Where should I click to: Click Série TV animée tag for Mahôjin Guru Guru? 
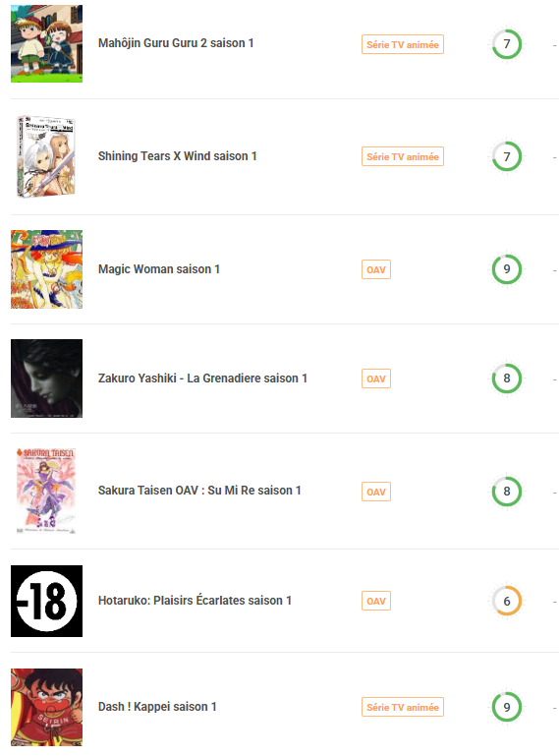coord(403,44)
